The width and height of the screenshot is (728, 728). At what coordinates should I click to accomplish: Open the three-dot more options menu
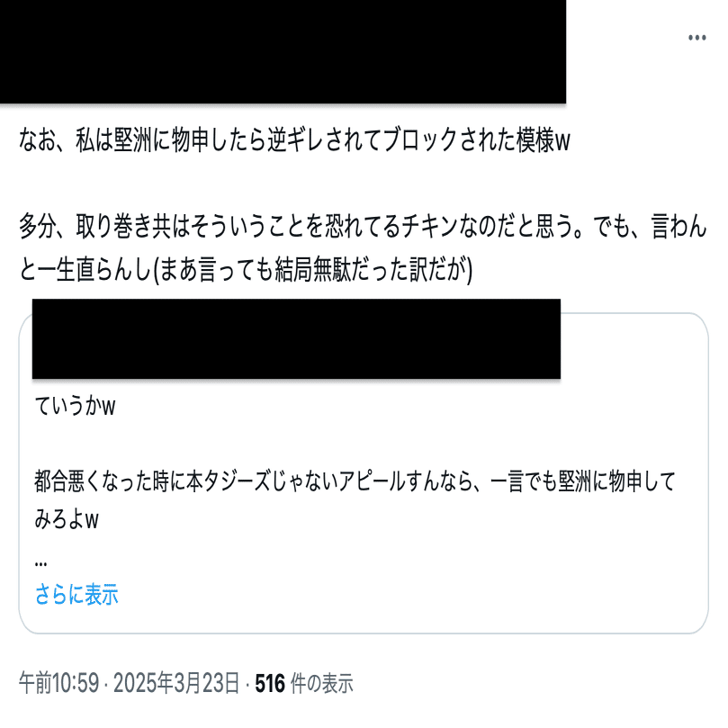pyautogui.click(x=697, y=38)
